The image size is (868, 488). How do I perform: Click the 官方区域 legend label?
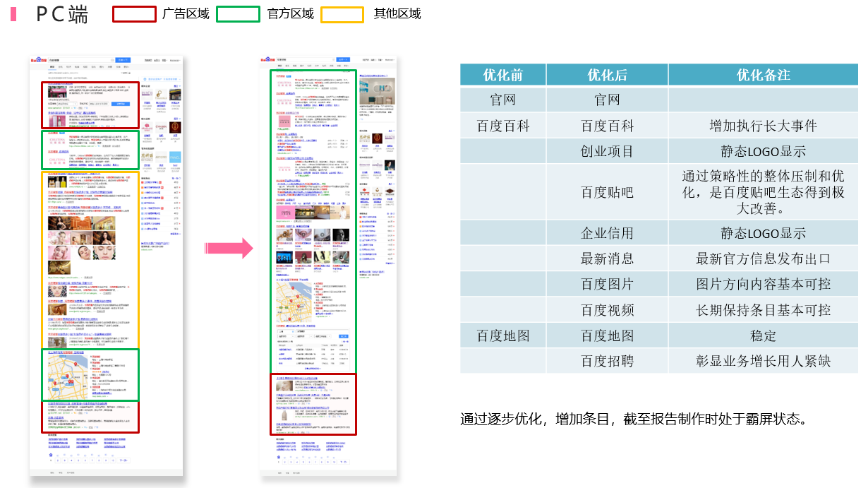(x=291, y=14)
